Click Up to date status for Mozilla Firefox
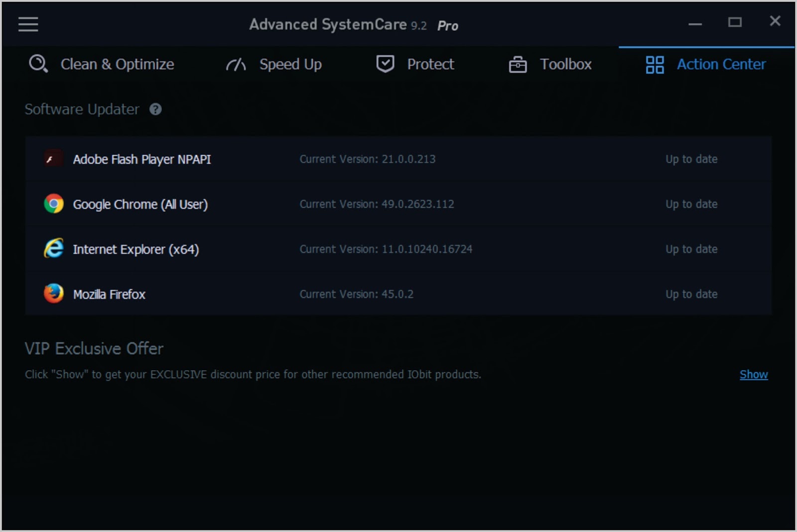The width and height of the screenshot is (797, 532). click(x=691, y=294)
